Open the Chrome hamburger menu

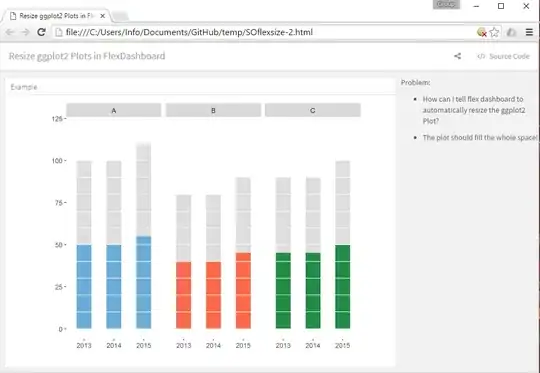529,32
